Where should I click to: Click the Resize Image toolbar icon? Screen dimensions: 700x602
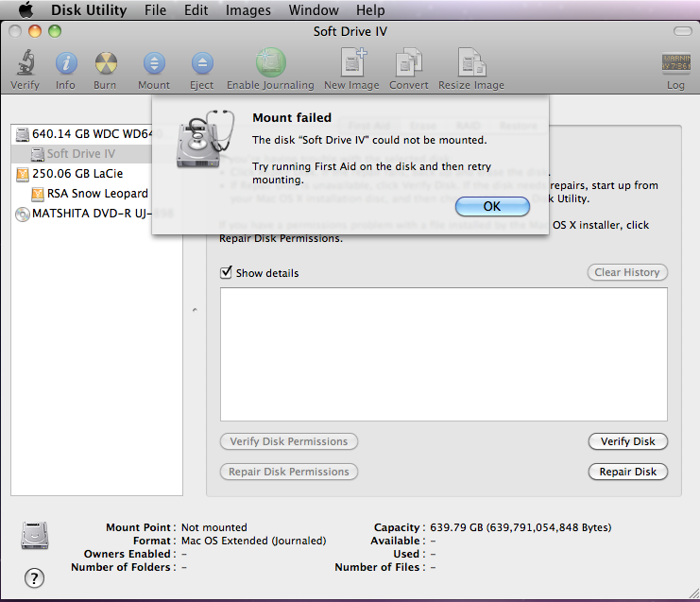471,62
